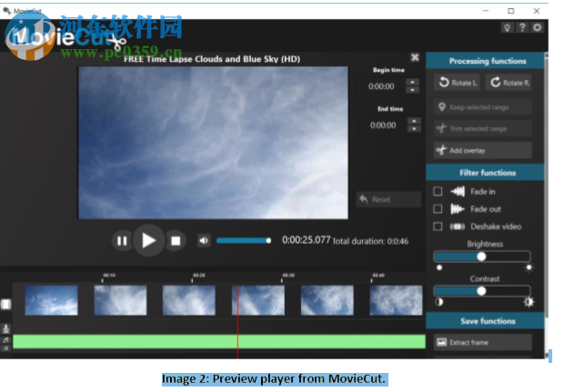Select the sixth timeline thumbnail
The image size is (564, 392).
(396, 300)
